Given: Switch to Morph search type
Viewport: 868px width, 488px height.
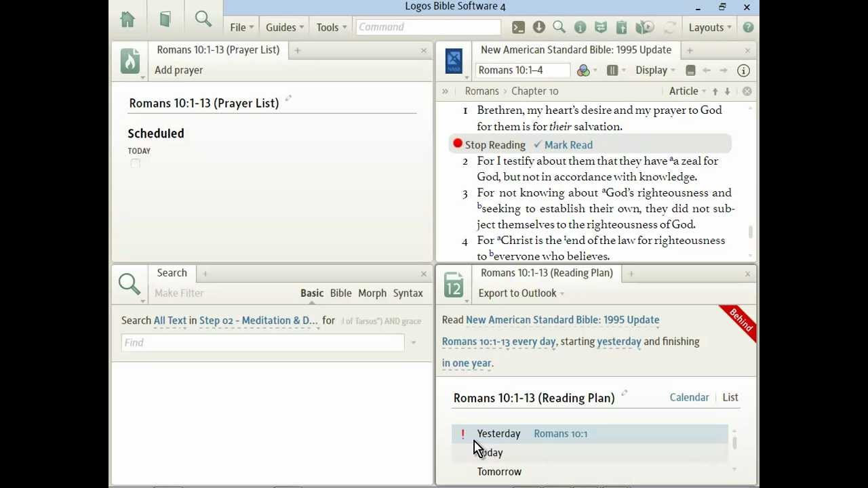Looking at the screenshot, I should point(372,293).
